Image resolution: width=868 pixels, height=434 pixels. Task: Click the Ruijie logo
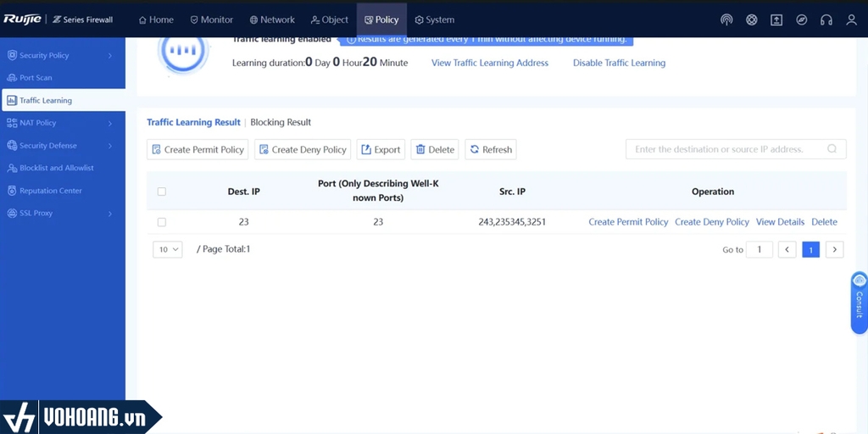click(x=22, y=19)
